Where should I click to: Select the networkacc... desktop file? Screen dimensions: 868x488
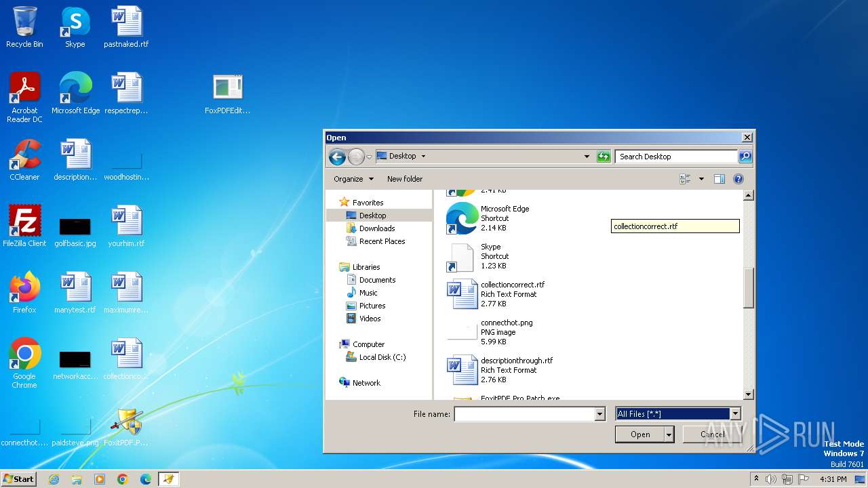(75, 365)
